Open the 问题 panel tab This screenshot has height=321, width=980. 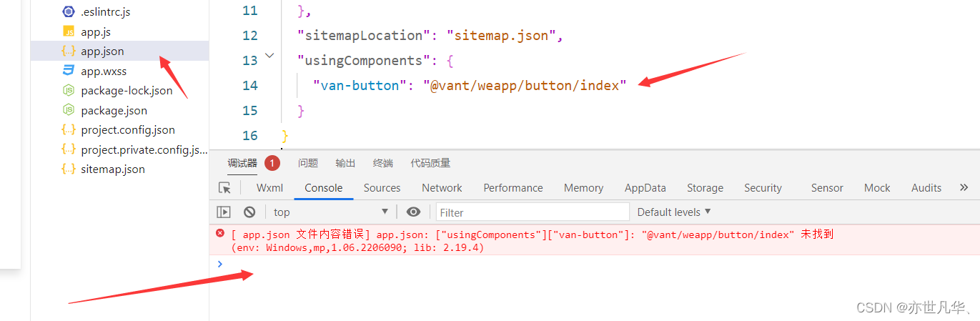pyautogui.click(x=308, y=163)
